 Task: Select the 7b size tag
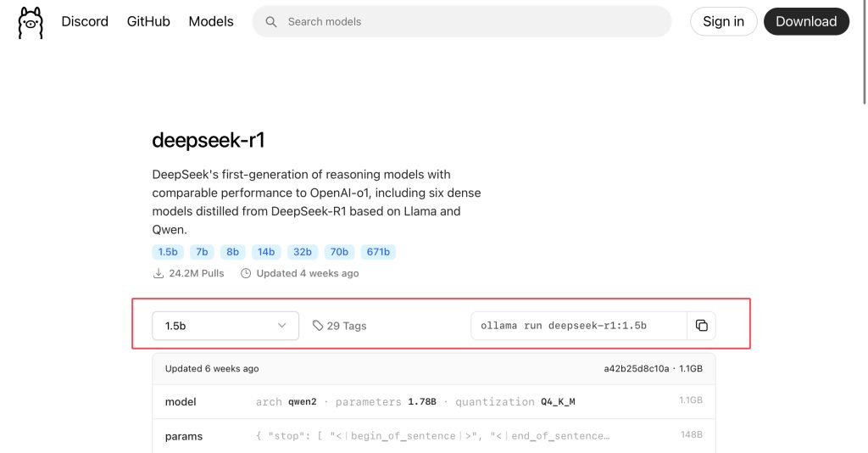pyautogui.click(x=201, y=252)
